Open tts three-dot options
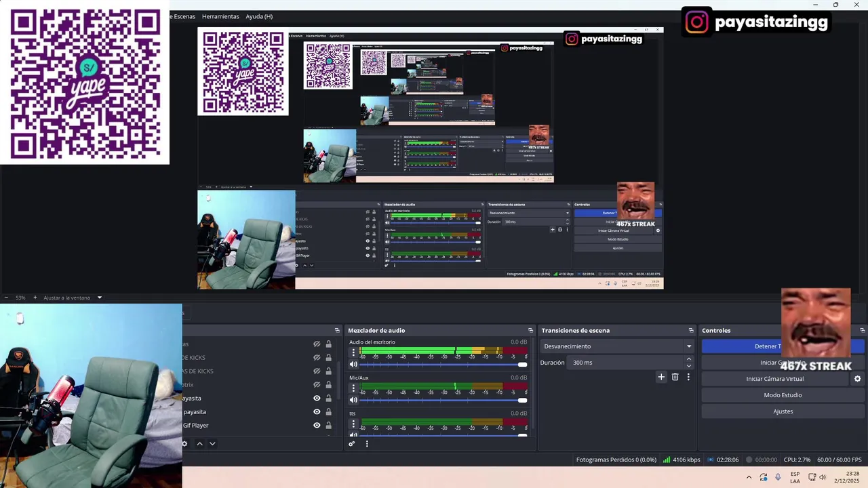Image resolution: width=868 pixels, height=488 pixels. click(x=353, y=424)
